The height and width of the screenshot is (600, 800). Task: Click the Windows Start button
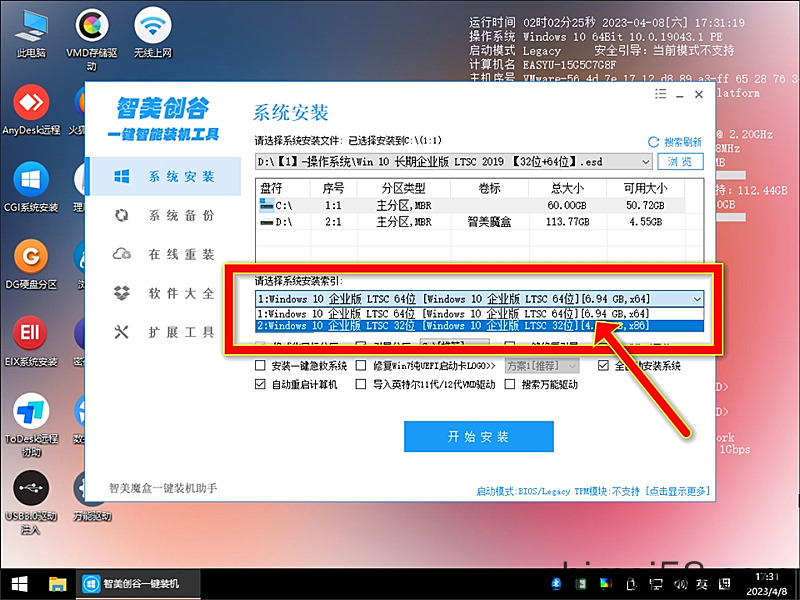click(x=19, y=584)
